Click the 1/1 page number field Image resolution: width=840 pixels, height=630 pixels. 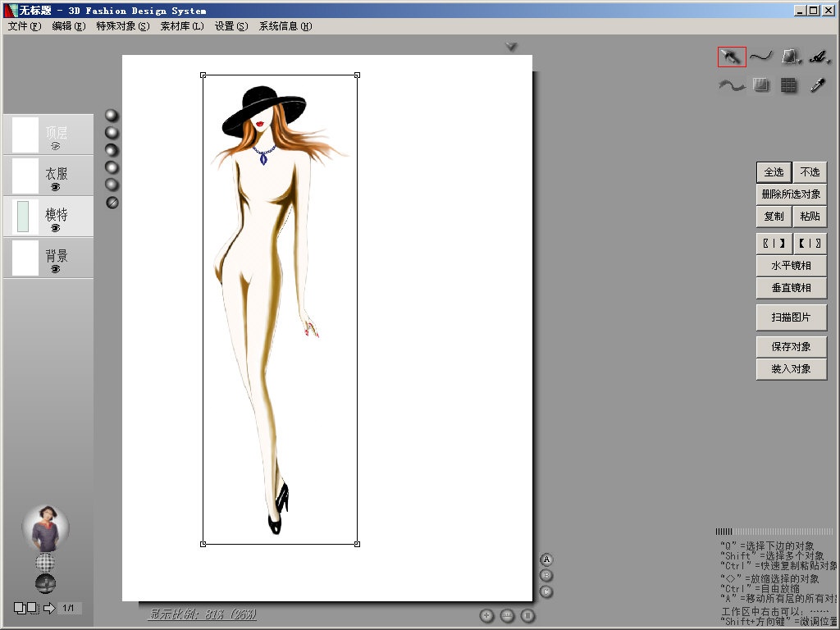[x=69, y=608]
